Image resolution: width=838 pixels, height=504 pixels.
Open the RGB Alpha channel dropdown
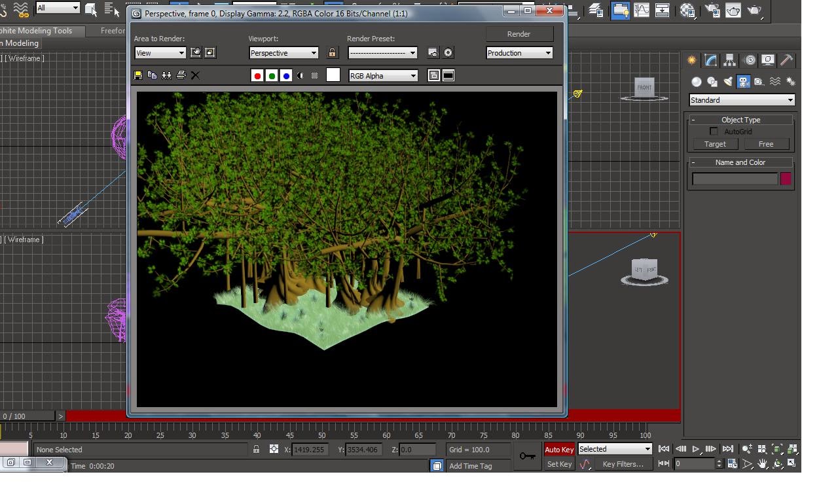pos(383,76)
